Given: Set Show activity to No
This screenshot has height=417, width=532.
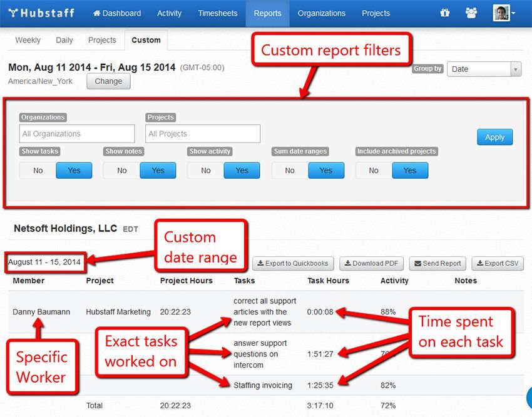Looking at the screenshot, I should click(x=206, y=170).
